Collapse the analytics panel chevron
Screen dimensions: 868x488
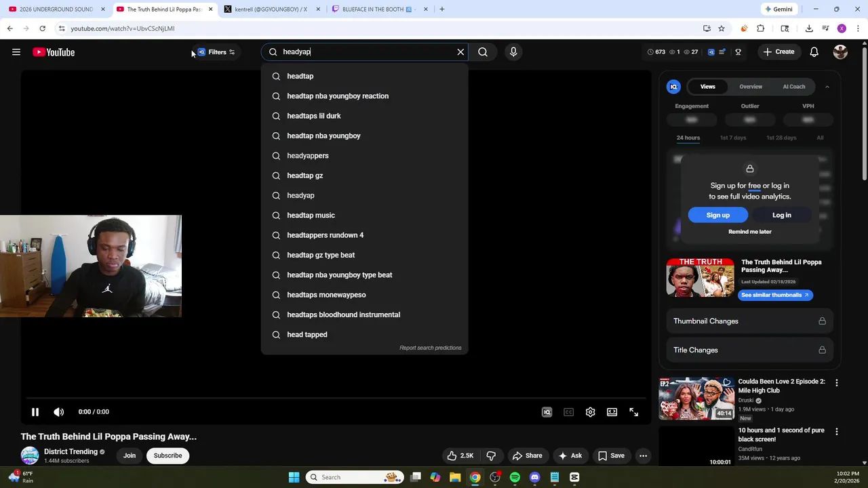[x=827, y=87]
